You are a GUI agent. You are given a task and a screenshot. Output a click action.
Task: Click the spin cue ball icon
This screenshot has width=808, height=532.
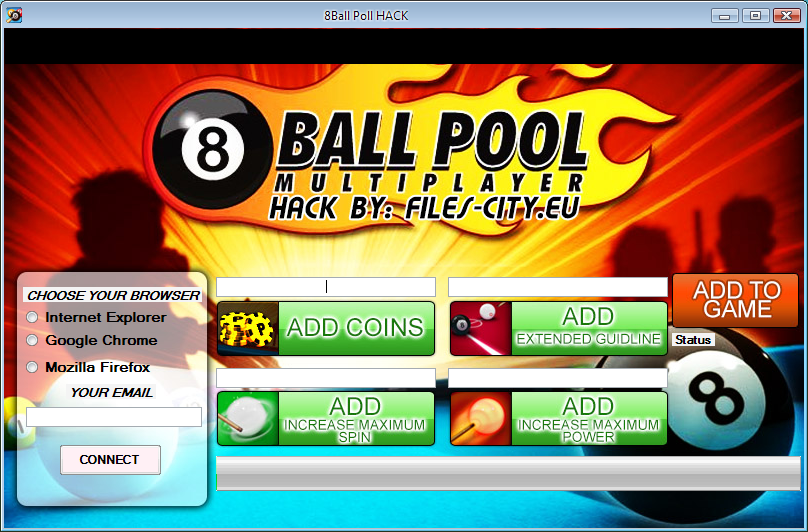[x=248, y=419]
